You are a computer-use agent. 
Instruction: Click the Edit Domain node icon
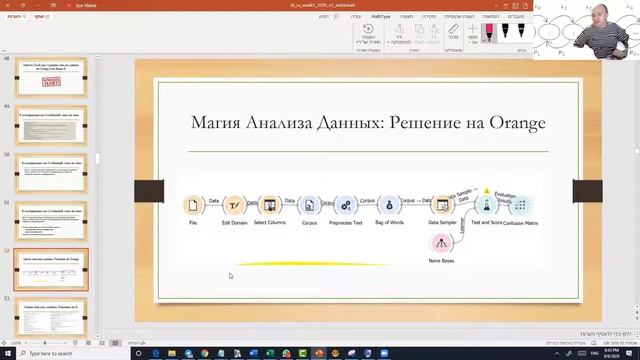pyautogui.click(x=234, y=205)
